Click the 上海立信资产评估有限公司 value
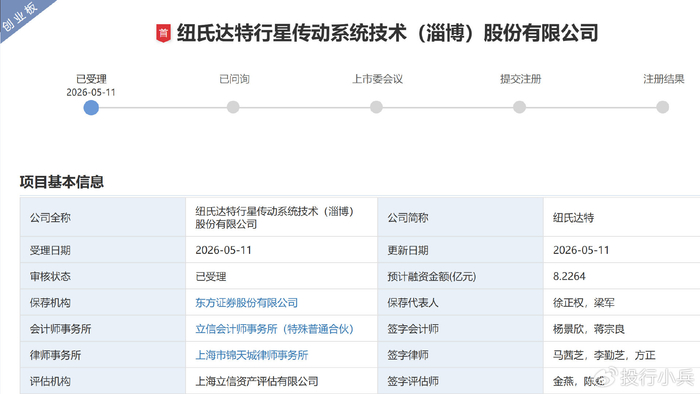Screen dimensions: 700x394 (257, 382)
